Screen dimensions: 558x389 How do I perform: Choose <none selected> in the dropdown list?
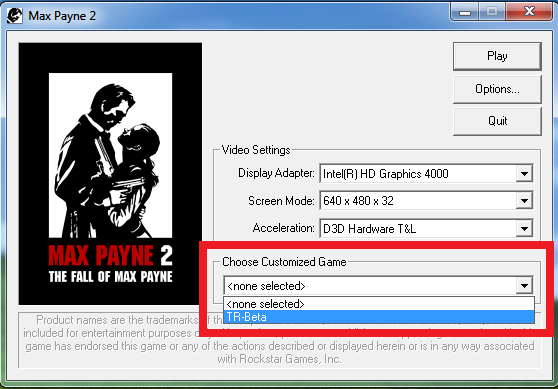coord(379,304)
